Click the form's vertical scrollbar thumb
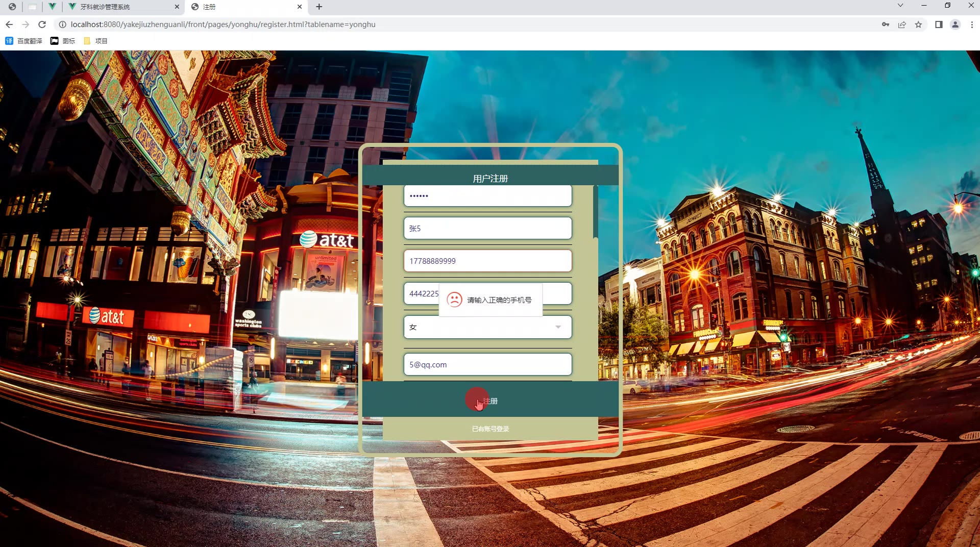Viewport: 980px width, 547px height. click(595, 212)
